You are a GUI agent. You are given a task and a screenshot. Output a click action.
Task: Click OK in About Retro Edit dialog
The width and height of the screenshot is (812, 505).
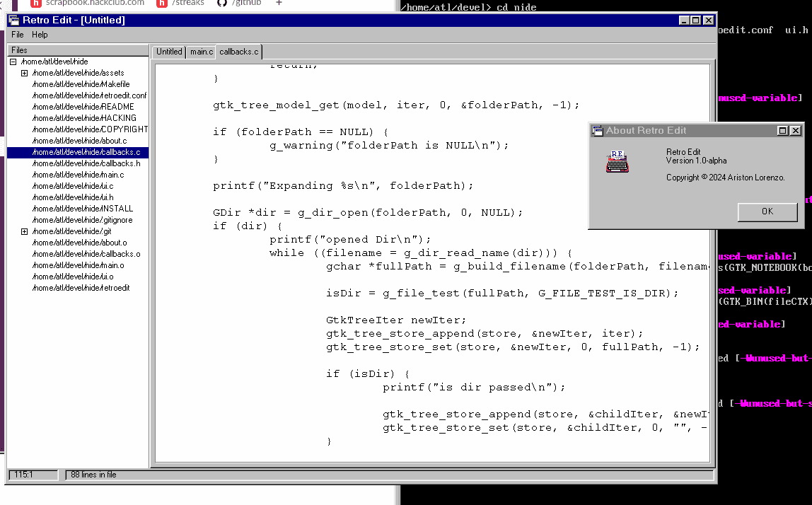point(767,211)
